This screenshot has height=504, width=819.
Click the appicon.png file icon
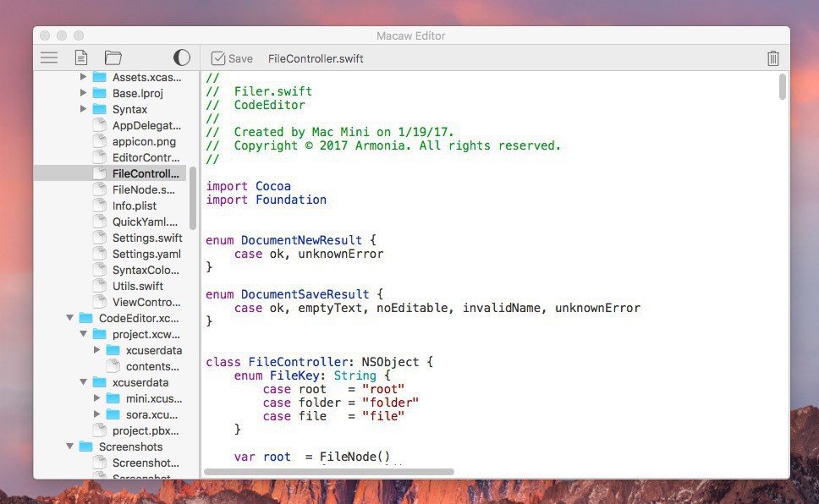pos(100,141)
